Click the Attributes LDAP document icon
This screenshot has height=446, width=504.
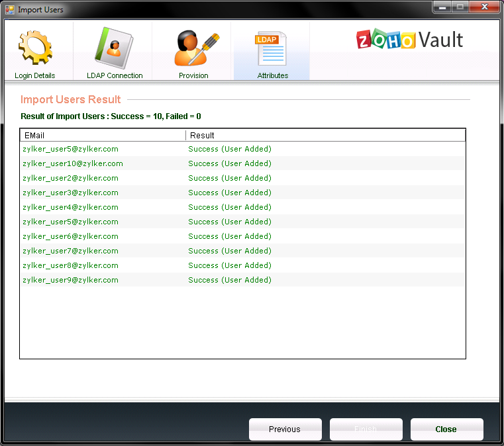pyautogui.click(x=272, y=48)
